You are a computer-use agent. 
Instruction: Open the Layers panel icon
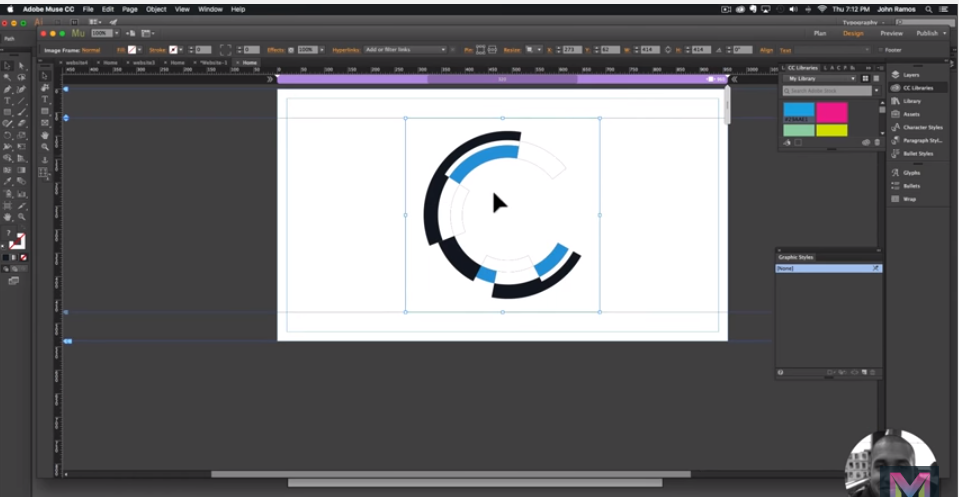coord(896,75)
